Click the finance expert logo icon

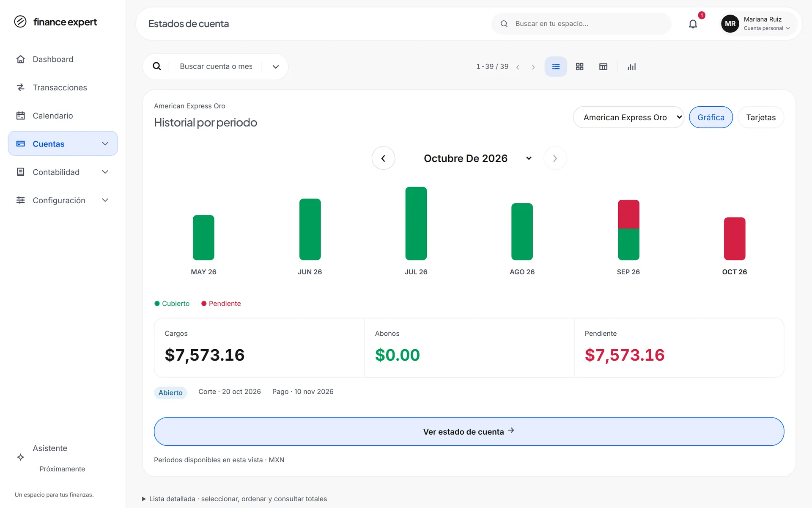point(20,22)
